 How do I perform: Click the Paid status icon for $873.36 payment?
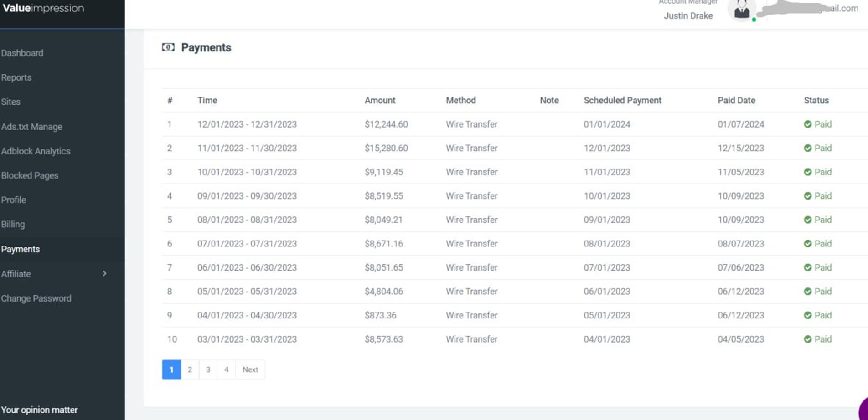coord(807,315)
